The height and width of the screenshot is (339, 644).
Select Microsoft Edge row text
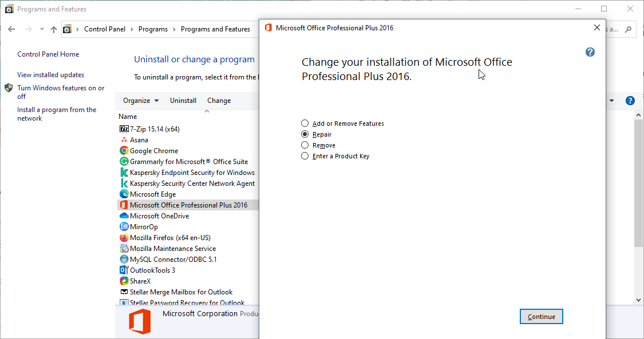(x=153, y=194)
